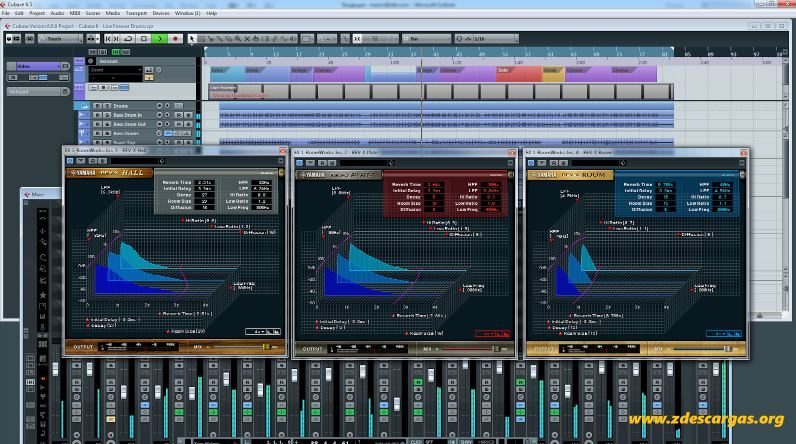Click the red Record button in the toolbar
796x444 pixels.
coord(175,39)
